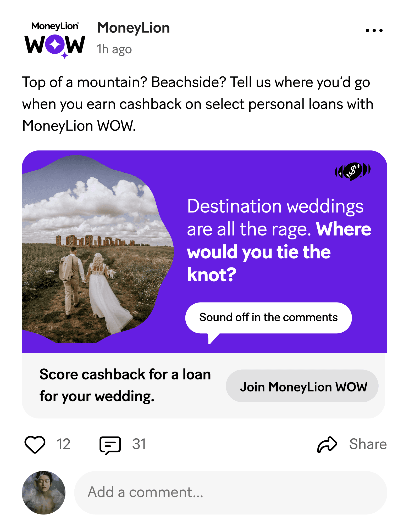
Task: Click the user avatar beside comment box
Action: [x=43, y=492]
